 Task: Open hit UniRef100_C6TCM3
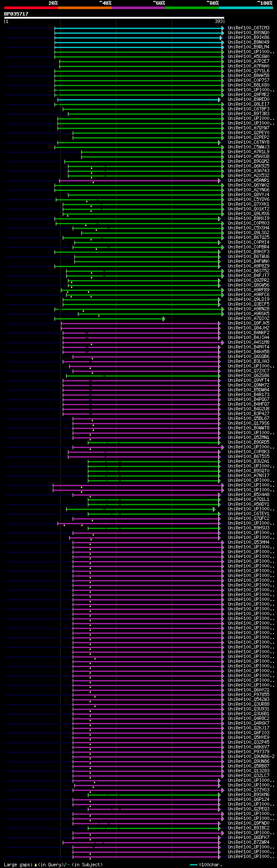[248, 28]
